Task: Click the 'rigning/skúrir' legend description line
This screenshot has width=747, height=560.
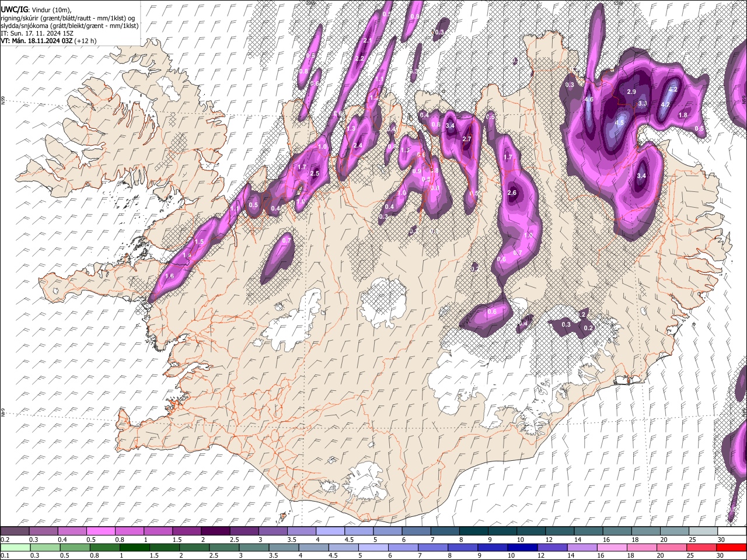Action: click(68, 18)
